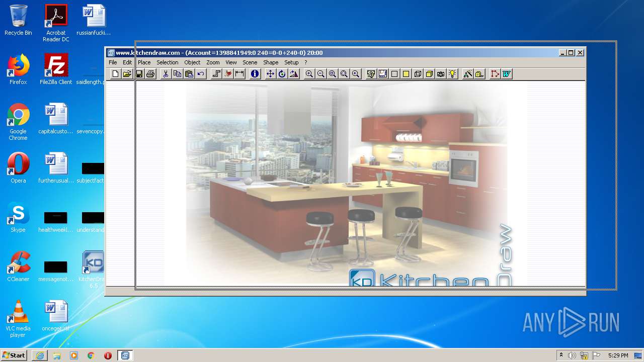Click the onceget.rtf desktop file

(x=56, y=316)
